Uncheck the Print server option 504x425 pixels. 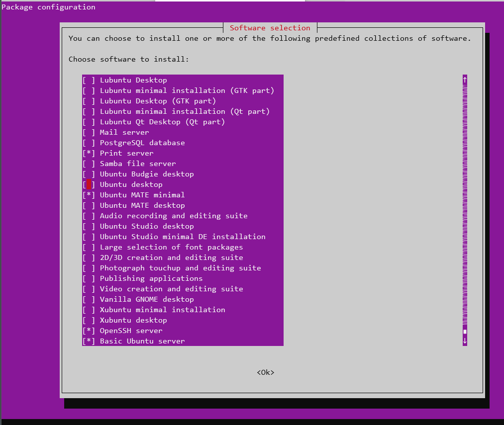click(89, 153)
